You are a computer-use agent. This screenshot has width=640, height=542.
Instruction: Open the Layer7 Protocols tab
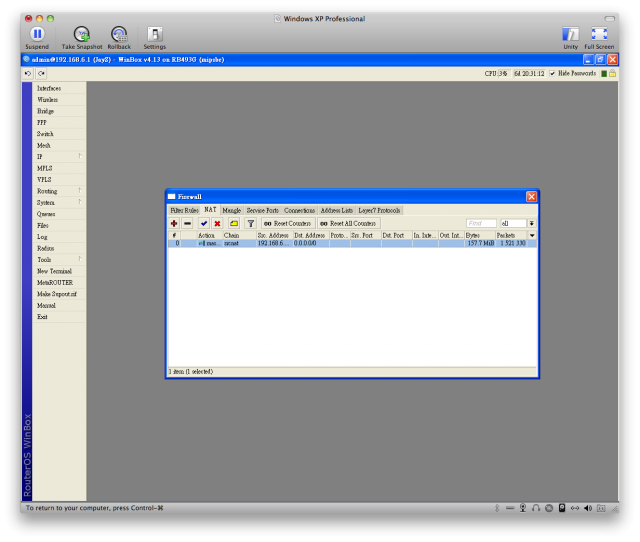[x=379, y=210]
